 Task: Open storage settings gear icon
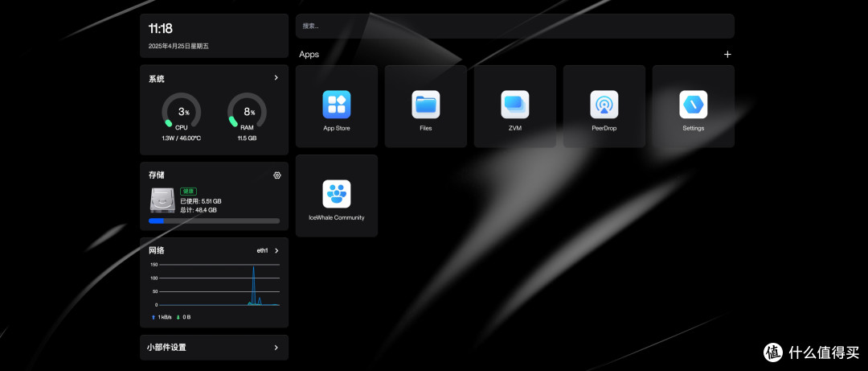tap(277, 175)
